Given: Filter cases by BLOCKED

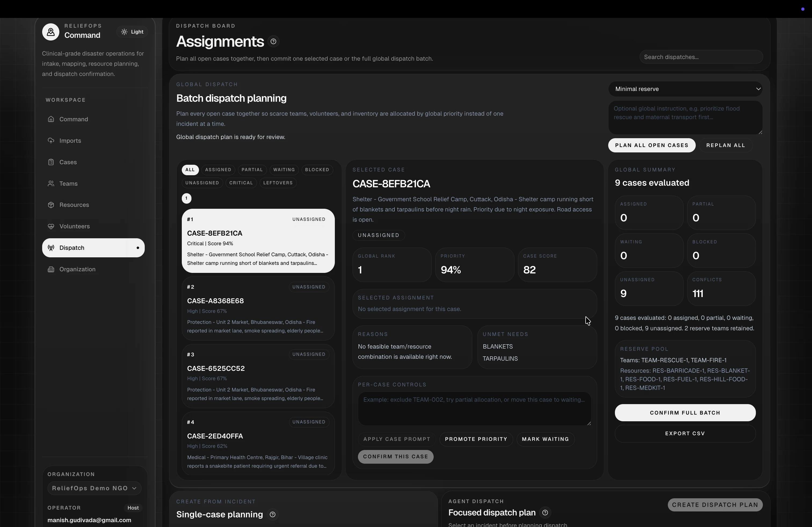Looking at the screenshot, I should pos(317,170).
